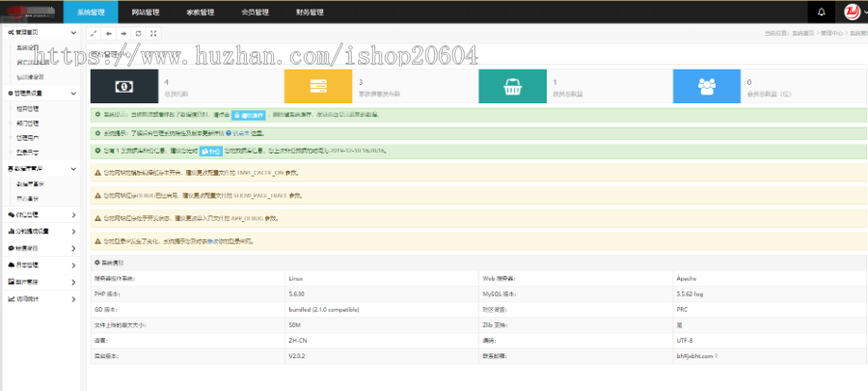
Task: Open the notification bell in top bar
Action: tap(822, 13)
